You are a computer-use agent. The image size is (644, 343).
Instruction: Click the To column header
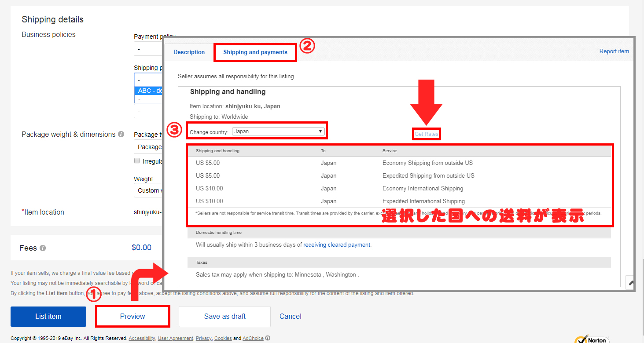pos(323,151)
